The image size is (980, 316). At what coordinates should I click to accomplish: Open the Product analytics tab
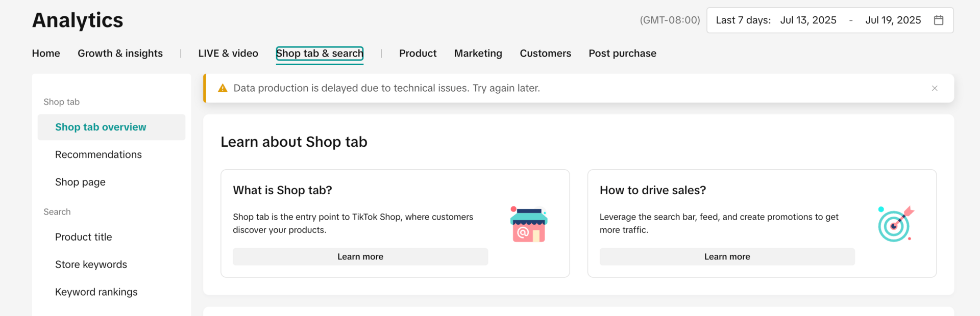point(418,54)
